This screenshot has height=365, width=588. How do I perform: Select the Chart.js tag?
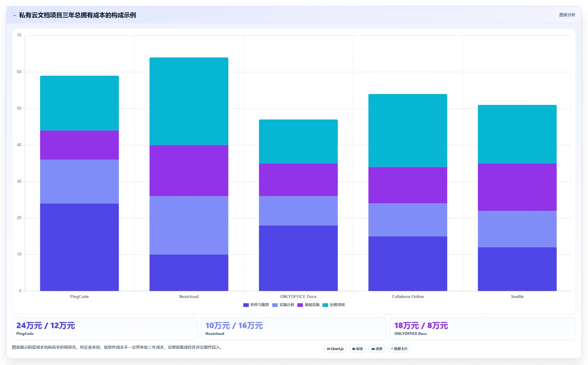click(x=335, y=349)
